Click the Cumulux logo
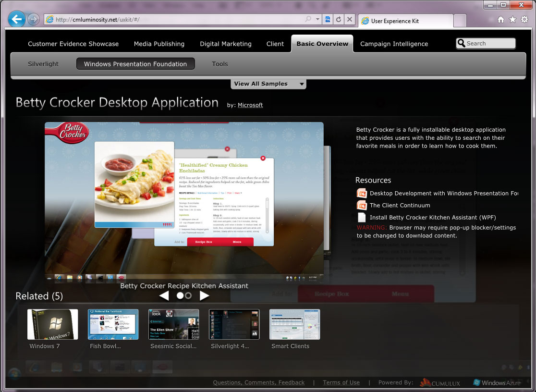This screenshot has width=536, height=392. tap(440, 383)
